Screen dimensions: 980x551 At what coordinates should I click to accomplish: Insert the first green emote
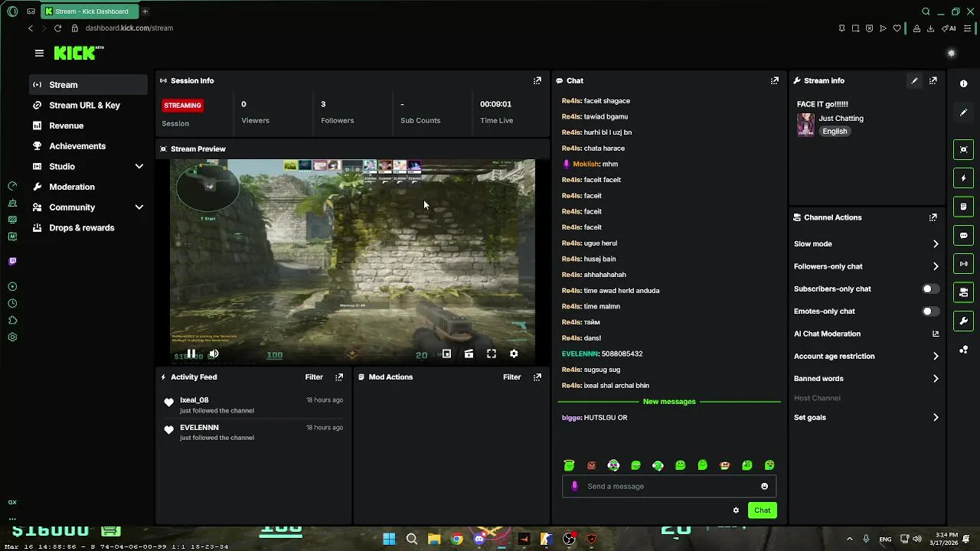[x=569, y=465]
